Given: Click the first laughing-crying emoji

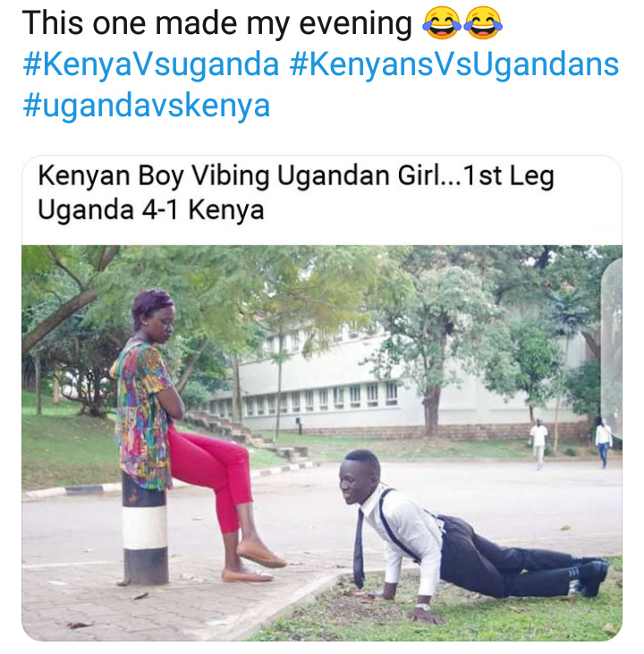Looking at the screenshot, I should coord(440,25).
